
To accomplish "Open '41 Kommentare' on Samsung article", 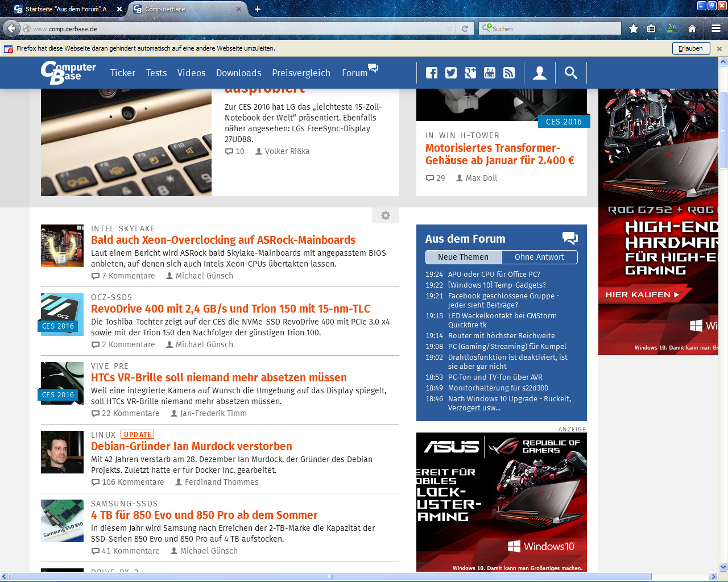I will 126,551.
